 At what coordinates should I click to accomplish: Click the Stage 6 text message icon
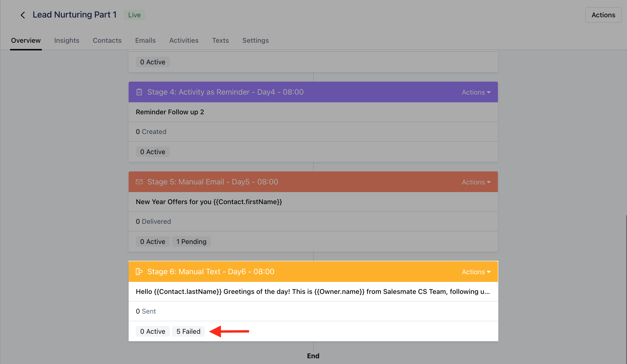(139, 272)
